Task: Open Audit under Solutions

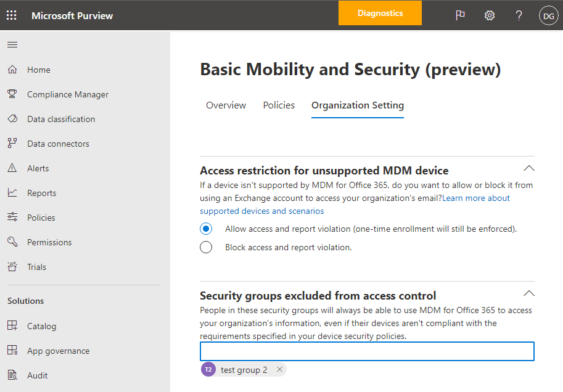Action: point(38,375)
